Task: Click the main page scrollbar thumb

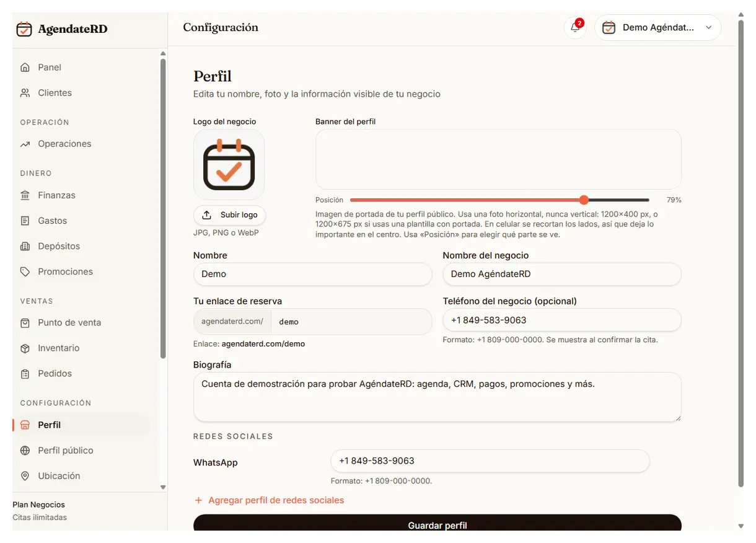Action: click(x=741, y=253)
